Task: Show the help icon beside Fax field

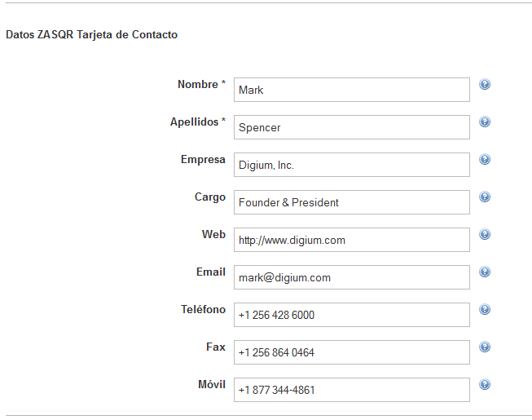Action: [x=485, y=347]
